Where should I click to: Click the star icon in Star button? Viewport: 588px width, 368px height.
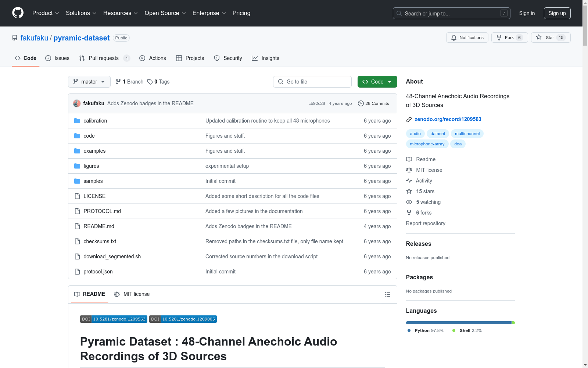(539, 37)
